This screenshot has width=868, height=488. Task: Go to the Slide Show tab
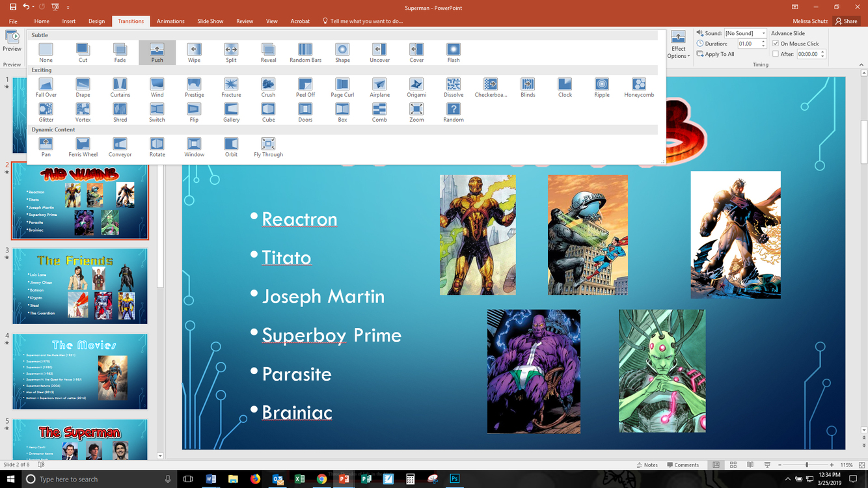(x=210, y=21)
